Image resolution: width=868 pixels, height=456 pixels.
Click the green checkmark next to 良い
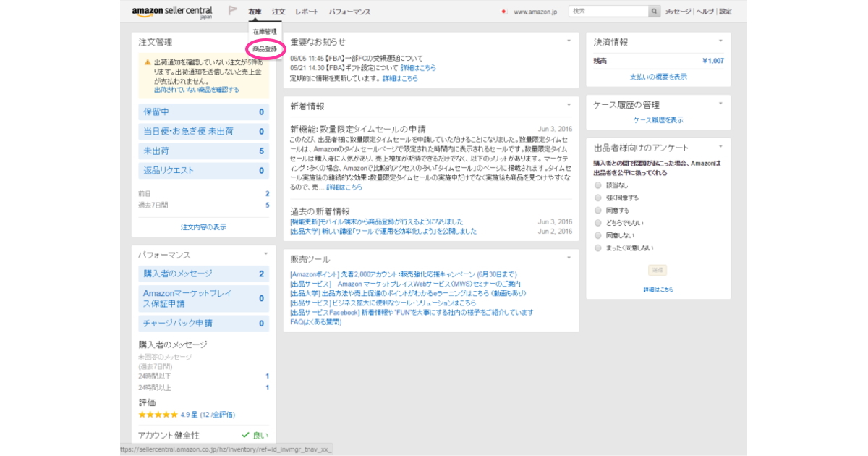point(246,436)
